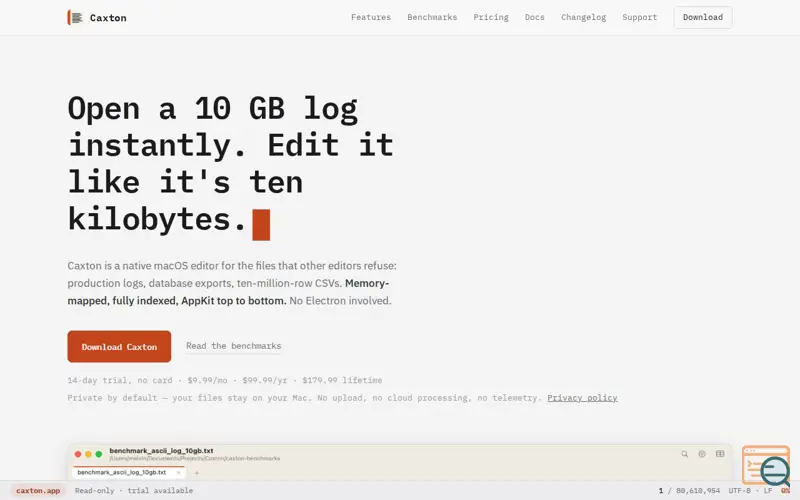Click the red window close dot
This screenshot has width=800, height=500.
pyautogui.click(x=78, y=454)
